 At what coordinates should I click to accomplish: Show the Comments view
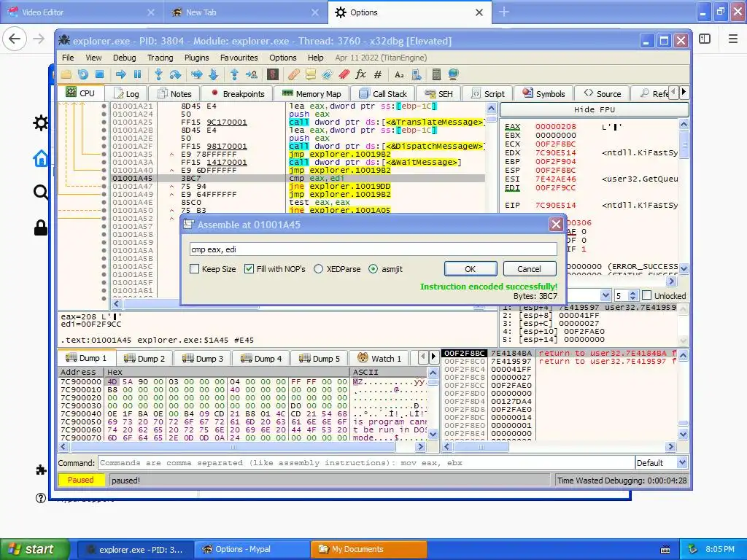pos(311,74)
